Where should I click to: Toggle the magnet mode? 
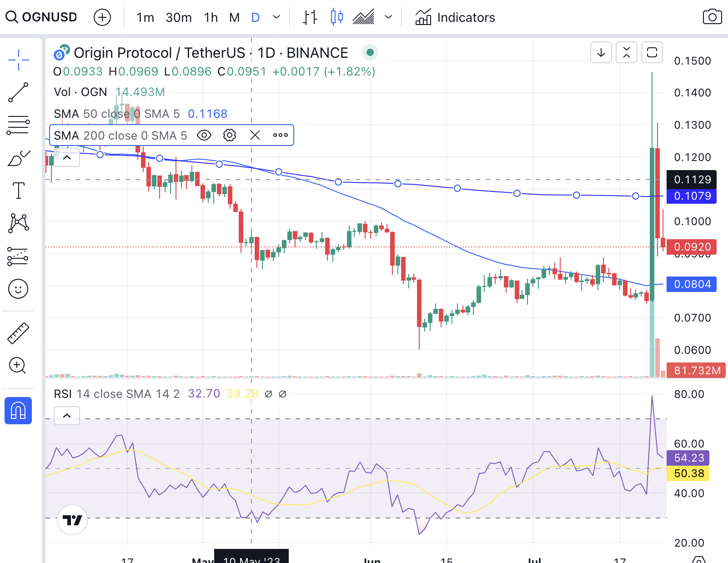tap(18, 411)
